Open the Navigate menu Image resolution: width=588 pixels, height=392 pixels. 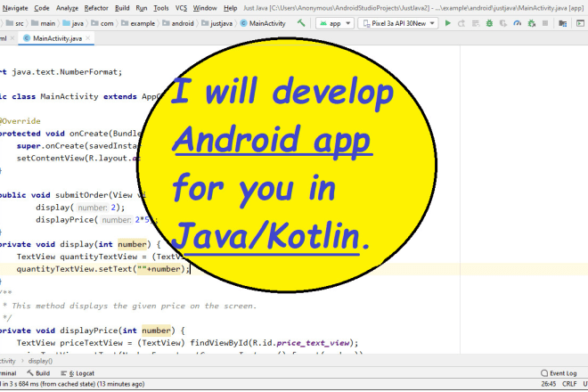click(15, 8)
